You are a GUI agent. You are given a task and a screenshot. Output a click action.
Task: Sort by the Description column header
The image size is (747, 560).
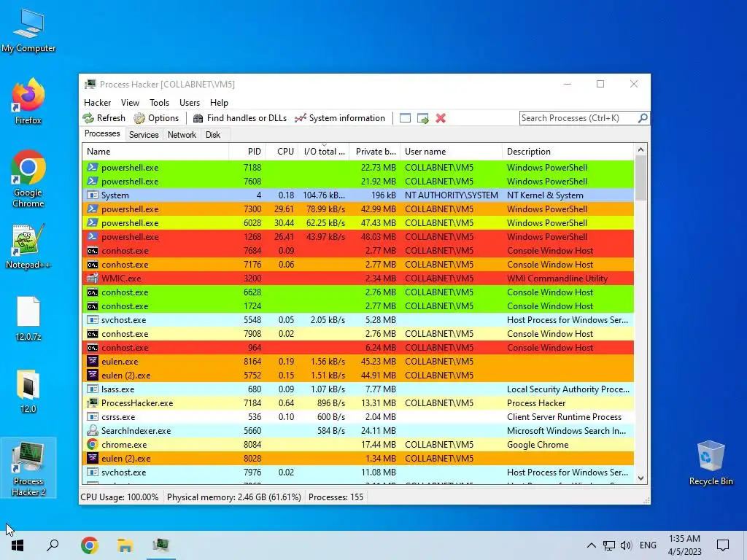[568, 152]
